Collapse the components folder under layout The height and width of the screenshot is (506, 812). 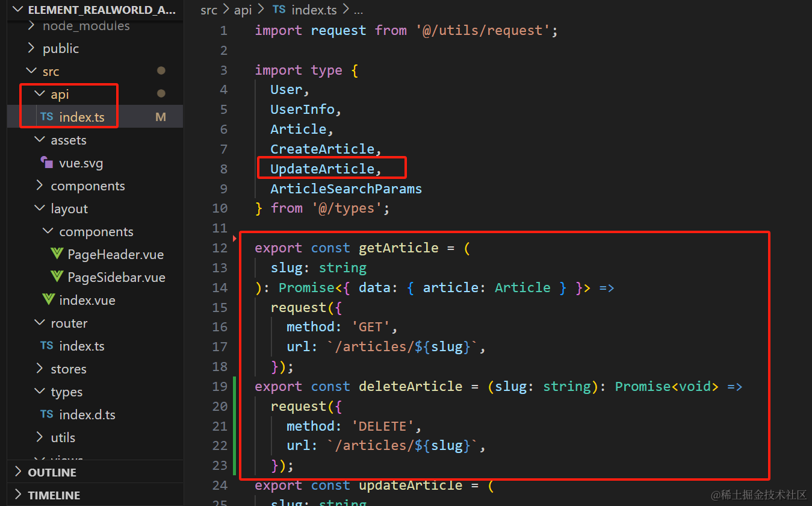(x=49, y=231)
